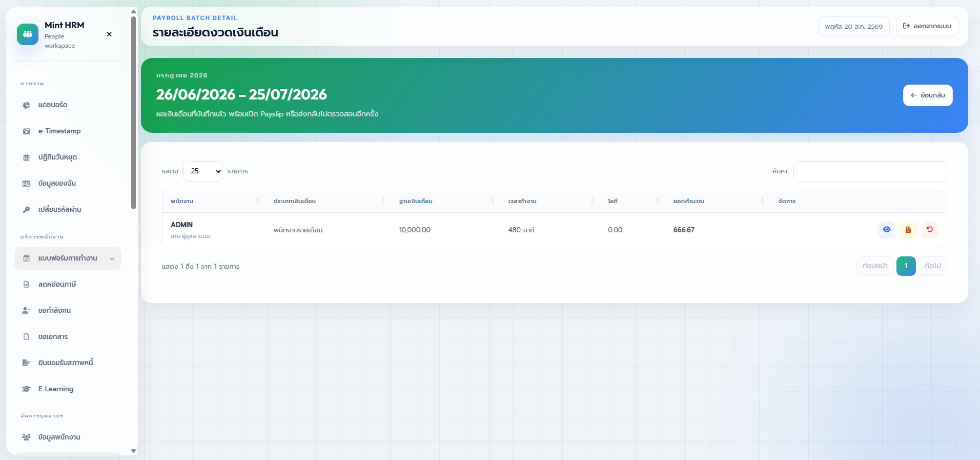Click the e-Timestamp camera icon
The height and width of the screenshot is (460, 980).
coord(26,131)
